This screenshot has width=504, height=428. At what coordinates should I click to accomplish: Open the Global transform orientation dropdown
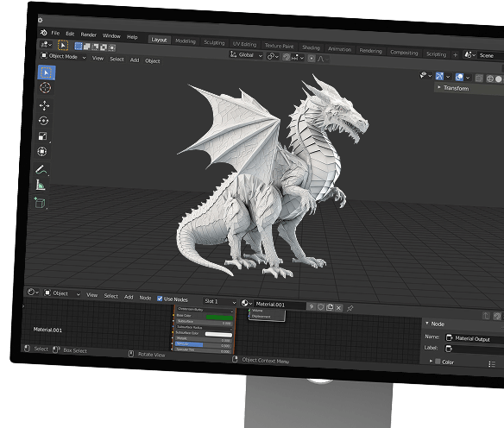(246, 55)
